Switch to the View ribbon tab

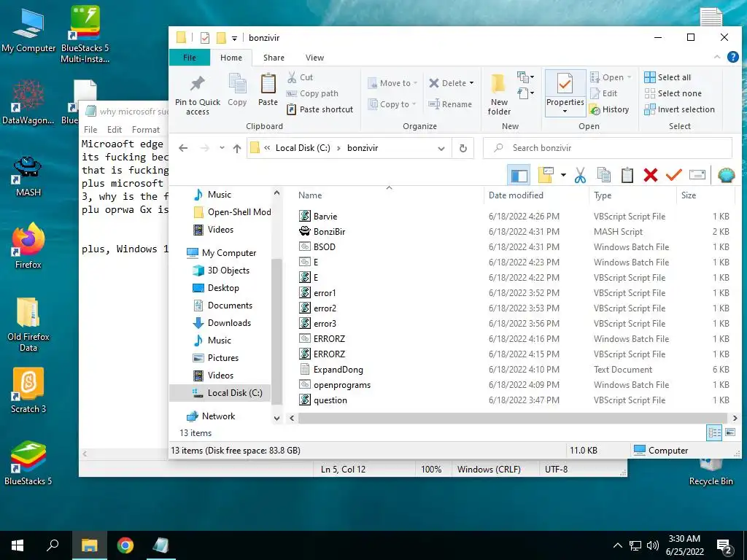click(x=315, y=58)
